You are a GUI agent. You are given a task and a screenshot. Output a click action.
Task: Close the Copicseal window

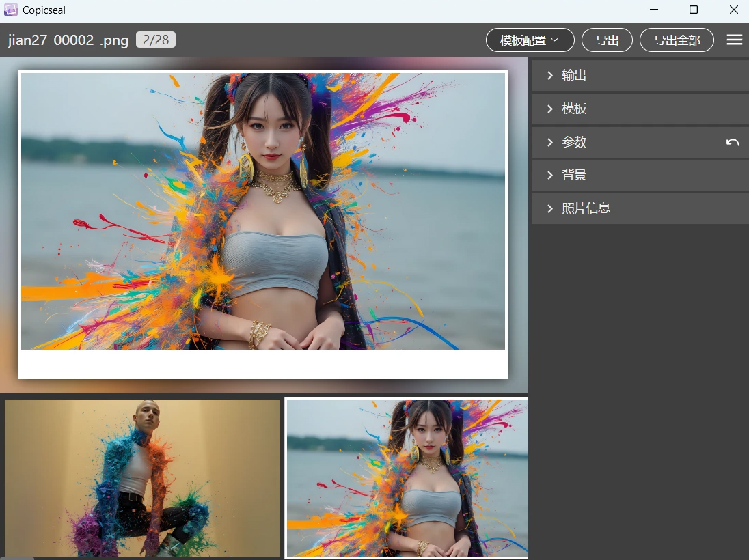[733, 10]
